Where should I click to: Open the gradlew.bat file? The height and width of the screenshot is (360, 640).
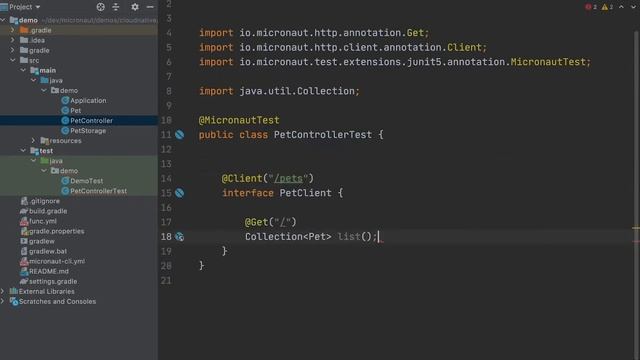point(43,251)
